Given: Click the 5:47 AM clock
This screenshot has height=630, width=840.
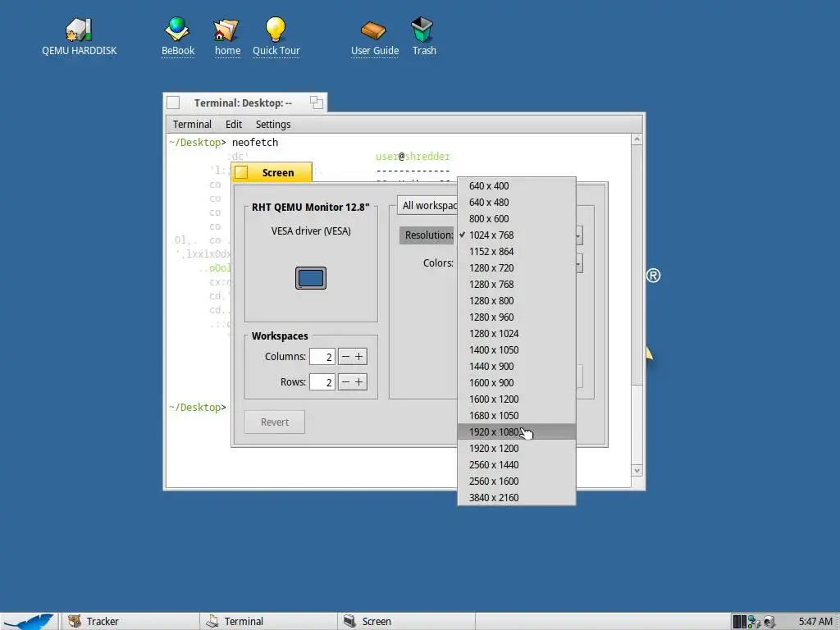Looking at the screenshot, I should point(815,622).
